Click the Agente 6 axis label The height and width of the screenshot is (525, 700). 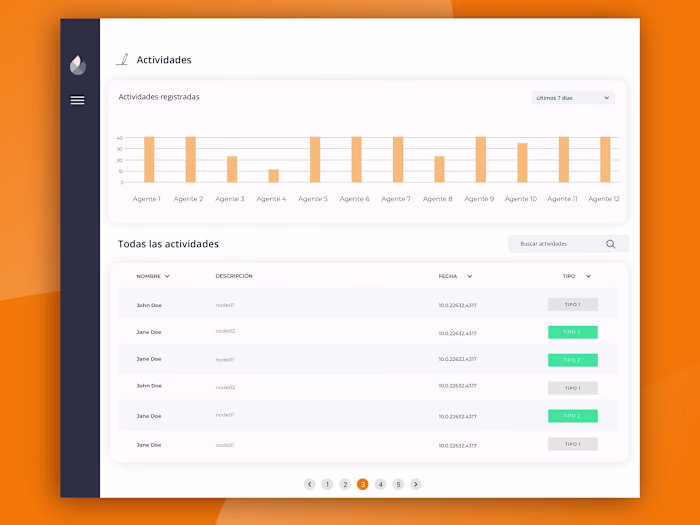tap(354, 199)
